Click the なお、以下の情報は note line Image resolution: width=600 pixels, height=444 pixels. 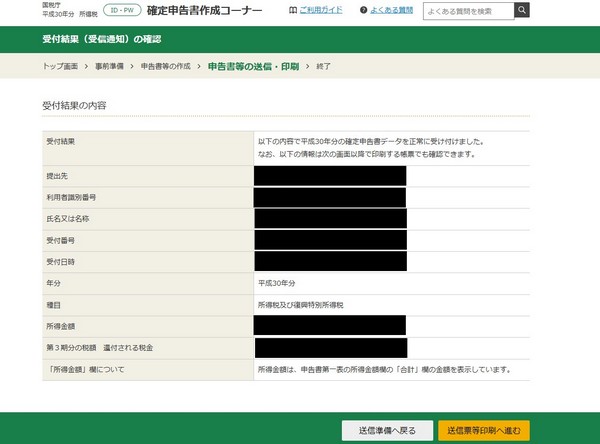pos(367,154)
